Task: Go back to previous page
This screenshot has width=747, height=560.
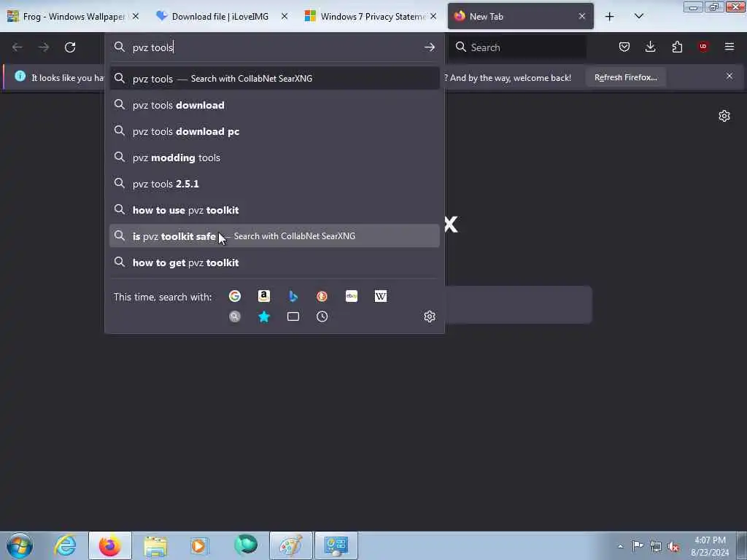Action: tap(18, 47)
